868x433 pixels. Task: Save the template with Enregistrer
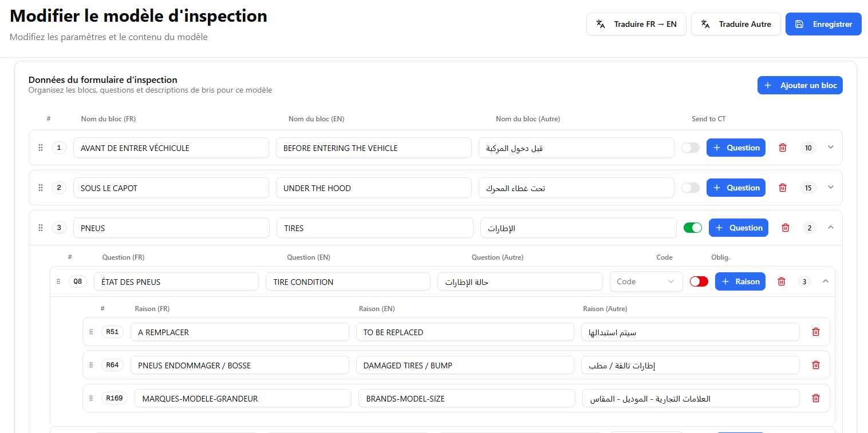823,24
